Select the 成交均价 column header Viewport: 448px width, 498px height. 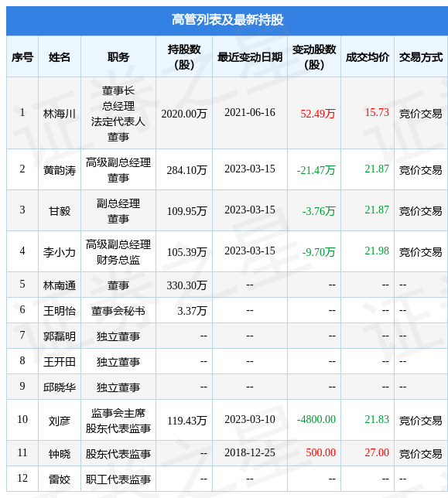[368, 57]
